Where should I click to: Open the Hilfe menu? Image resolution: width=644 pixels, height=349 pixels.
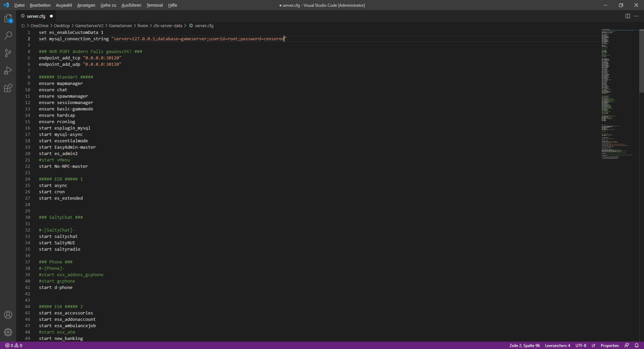pyautogui.click(x=172, y=5)
